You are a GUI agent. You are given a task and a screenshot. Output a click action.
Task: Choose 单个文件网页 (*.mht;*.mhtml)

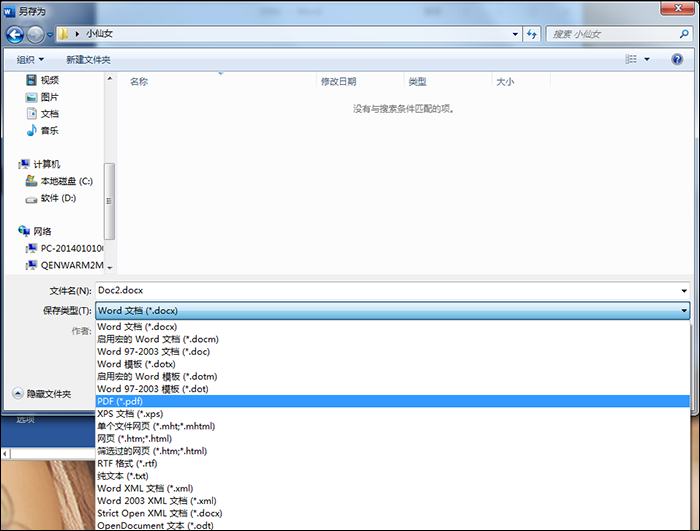392,426
